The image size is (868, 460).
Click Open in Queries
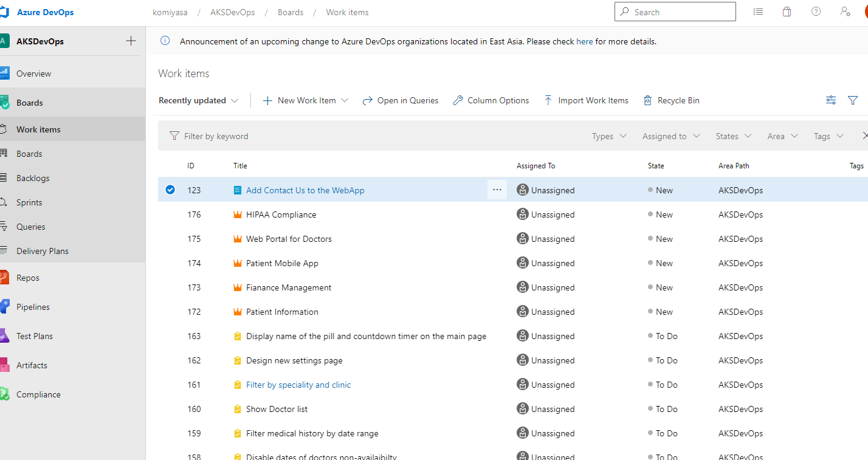(401, 100)
